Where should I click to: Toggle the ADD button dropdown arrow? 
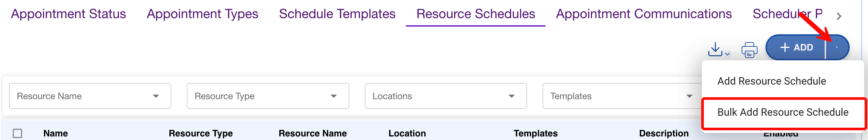(837, 47)
